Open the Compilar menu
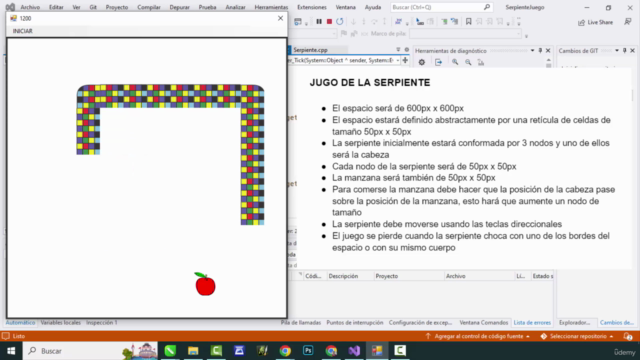 [x=149, y=7]
